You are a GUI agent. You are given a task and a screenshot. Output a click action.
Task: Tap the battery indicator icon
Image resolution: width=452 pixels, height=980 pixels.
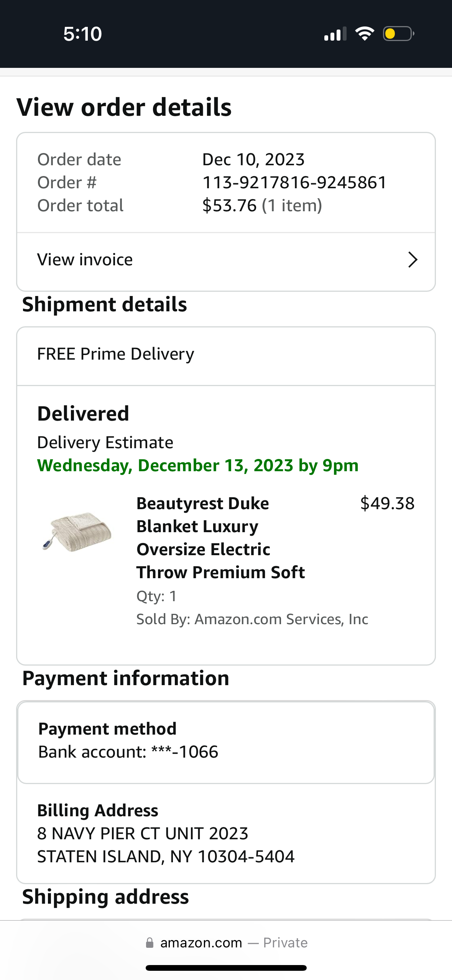398,34
